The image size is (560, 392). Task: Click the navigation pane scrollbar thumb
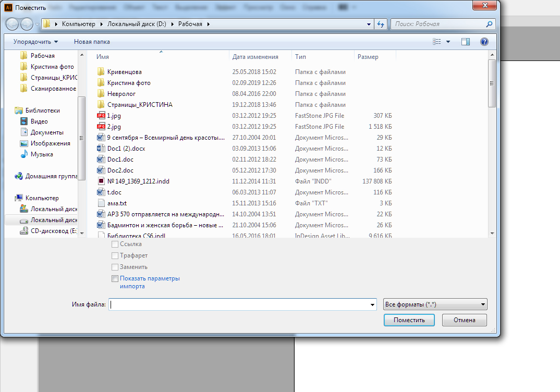tap(81, 138)
